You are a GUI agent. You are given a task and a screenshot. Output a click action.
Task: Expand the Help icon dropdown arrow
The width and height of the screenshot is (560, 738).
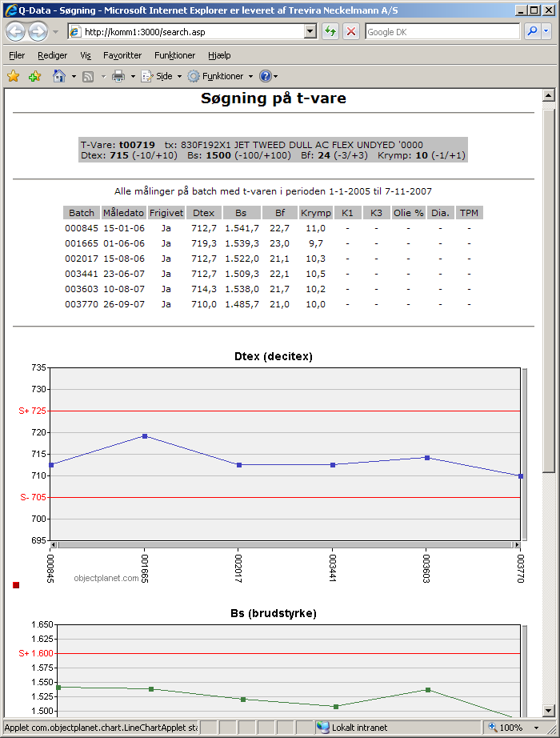pos(276,76)
